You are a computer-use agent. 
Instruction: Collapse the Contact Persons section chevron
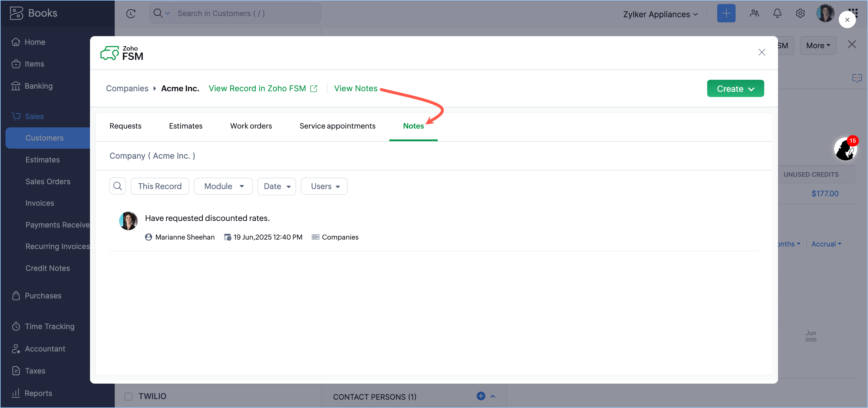click(x=493, y=396)
